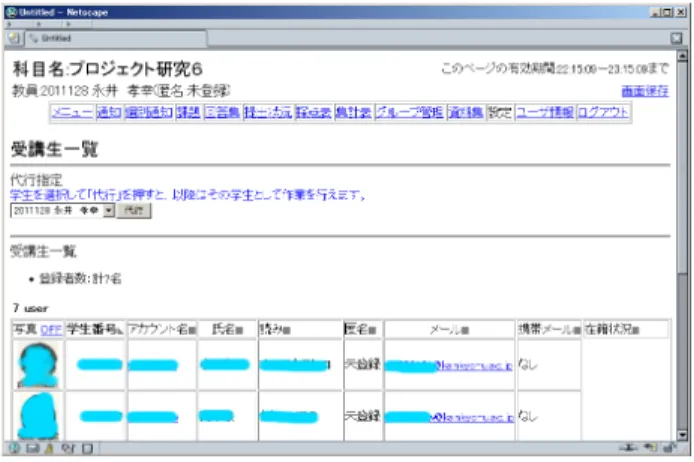Image resolution: width=694 pixels, height=462 pixels.
Task: Click the 設定 item in navigation bar
Action: tap(499, 112)
